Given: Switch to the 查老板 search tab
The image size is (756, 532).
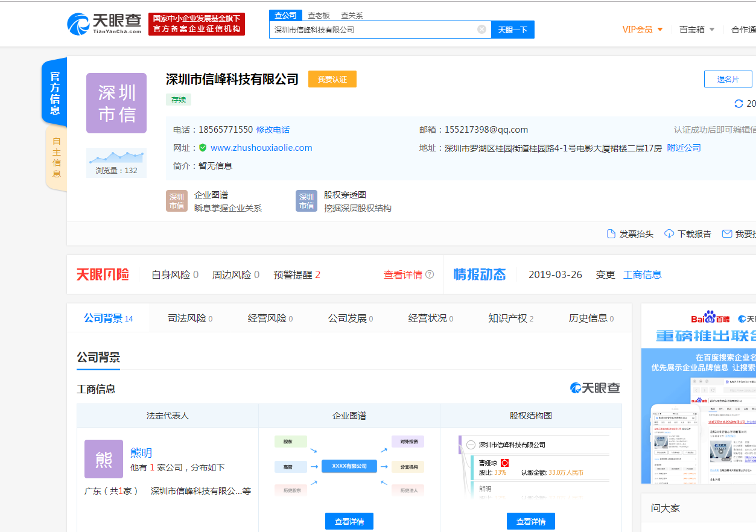Looking at the screenshot, I should click(319, 16).
